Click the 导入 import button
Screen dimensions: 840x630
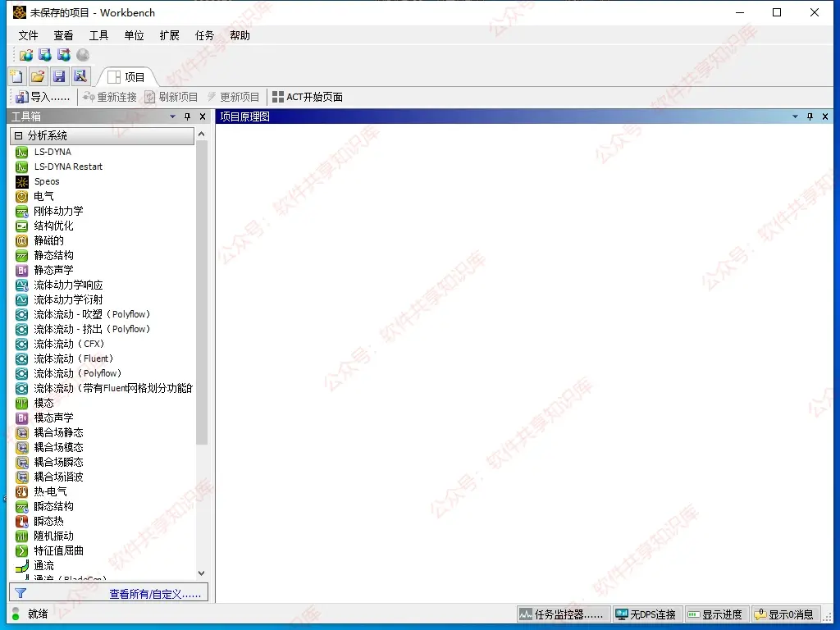tap(43, 97)
